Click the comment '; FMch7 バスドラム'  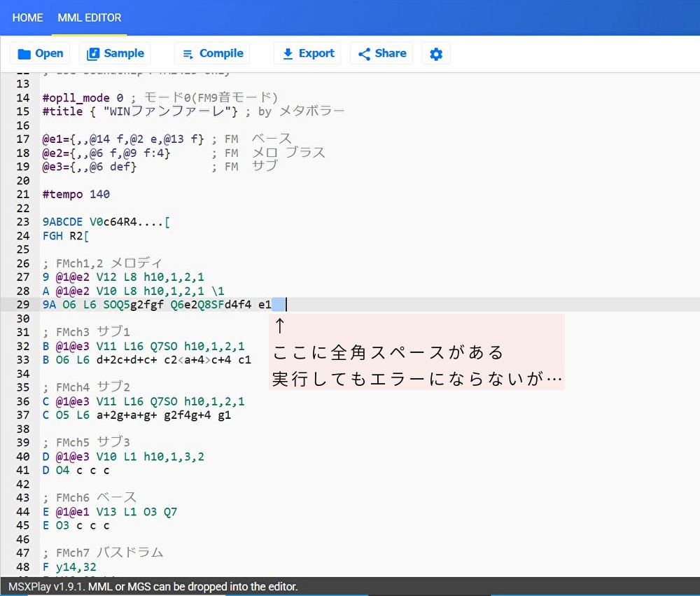[103, 553]
